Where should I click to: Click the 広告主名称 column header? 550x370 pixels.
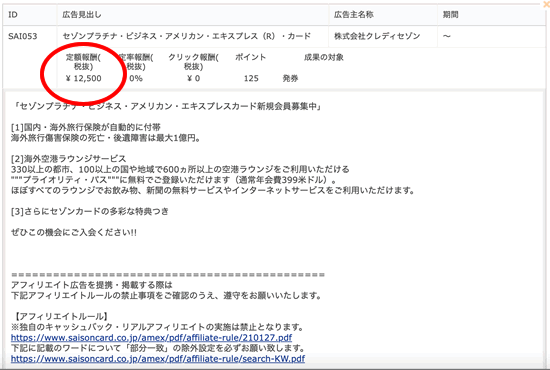click(354, 14)
